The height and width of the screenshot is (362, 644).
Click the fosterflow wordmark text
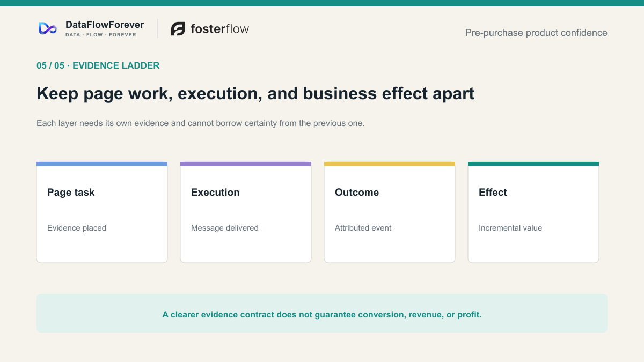[220, 29]
